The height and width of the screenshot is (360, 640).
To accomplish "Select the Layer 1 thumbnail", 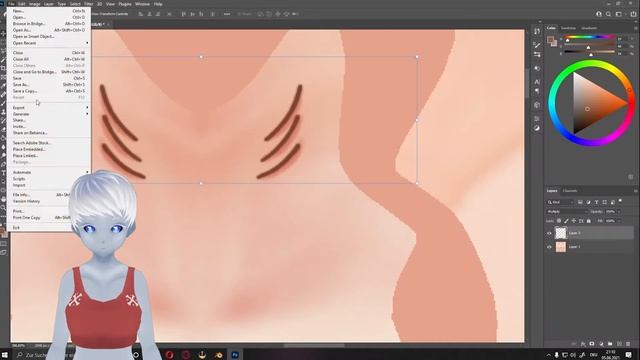I will tap(561, 247).
